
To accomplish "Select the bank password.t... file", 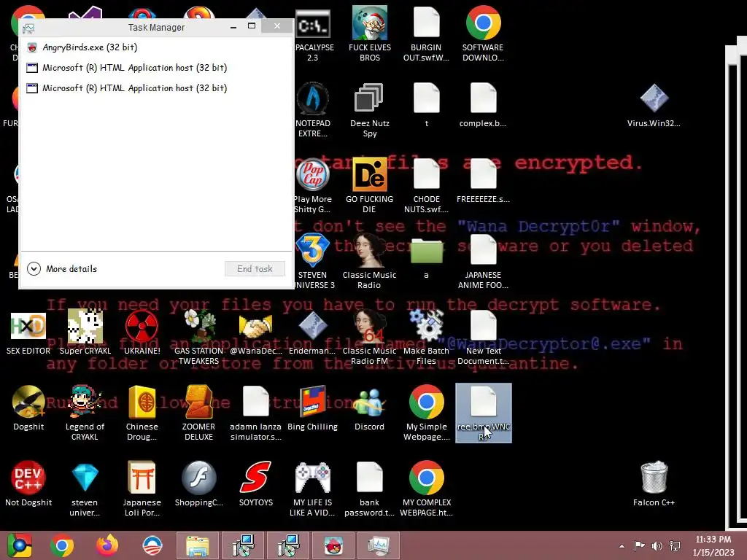I will point(370,489).
